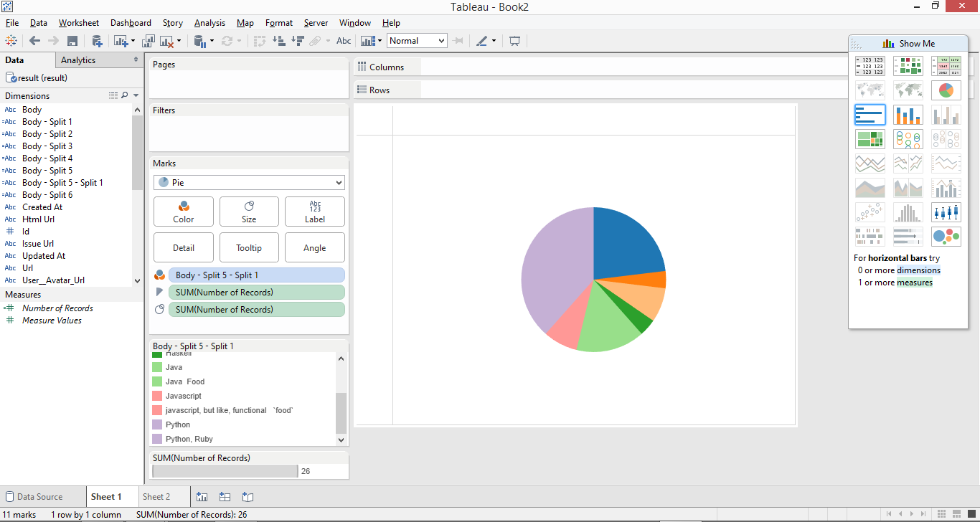Screen dimensions: 980x522
Task: Click the Javascript legend color swatch
Action: click(x=157, y=396)
